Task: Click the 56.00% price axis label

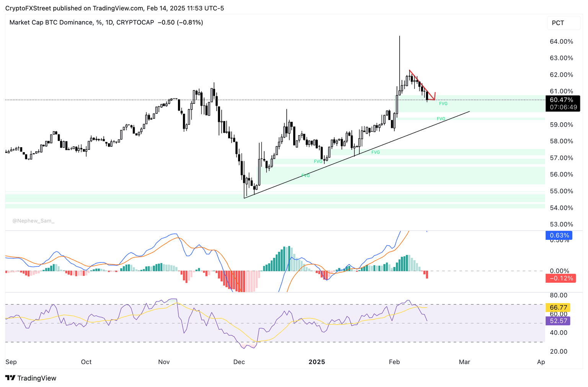Action: point(562,174)
